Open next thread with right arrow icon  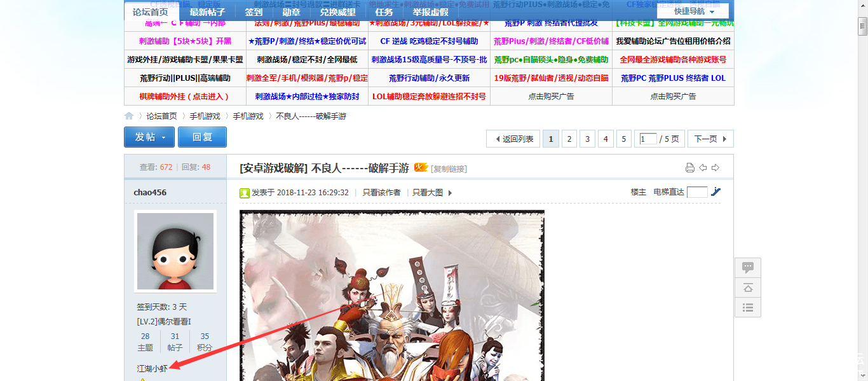coord(715,168)
